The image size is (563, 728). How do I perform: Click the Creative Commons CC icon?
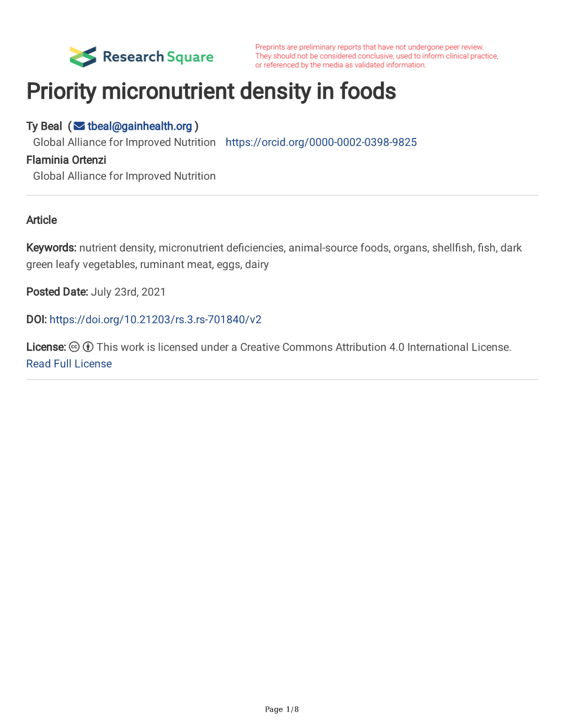[x=75, y=347]
